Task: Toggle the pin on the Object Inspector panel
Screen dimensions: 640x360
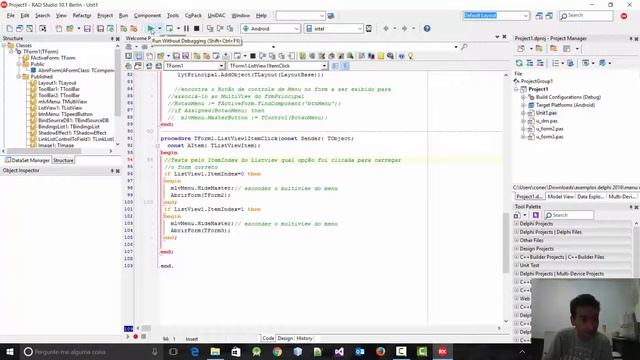Action: (x=112, y=171)
